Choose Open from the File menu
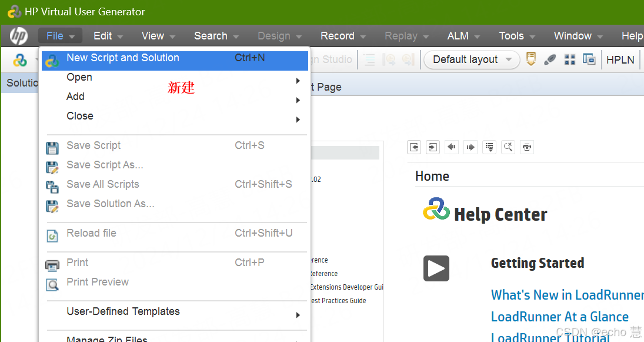Viewport: 644px width, 342px height. coord(175,77)
